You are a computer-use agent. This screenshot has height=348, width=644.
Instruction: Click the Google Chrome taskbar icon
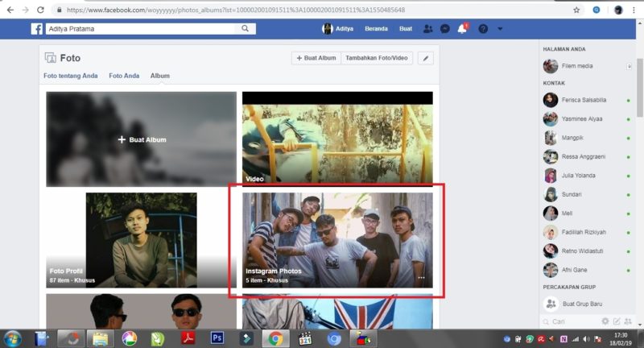coord(275,339)
